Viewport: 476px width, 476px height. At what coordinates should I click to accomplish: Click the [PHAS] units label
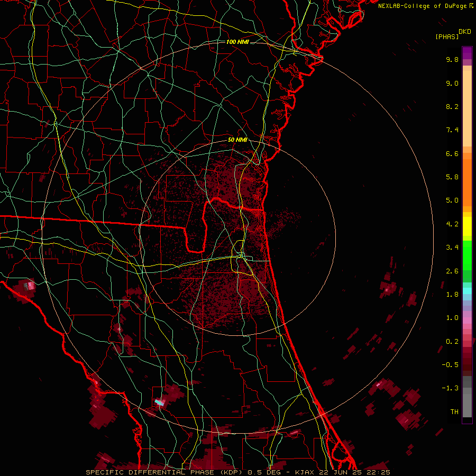(x=447, y=36)
